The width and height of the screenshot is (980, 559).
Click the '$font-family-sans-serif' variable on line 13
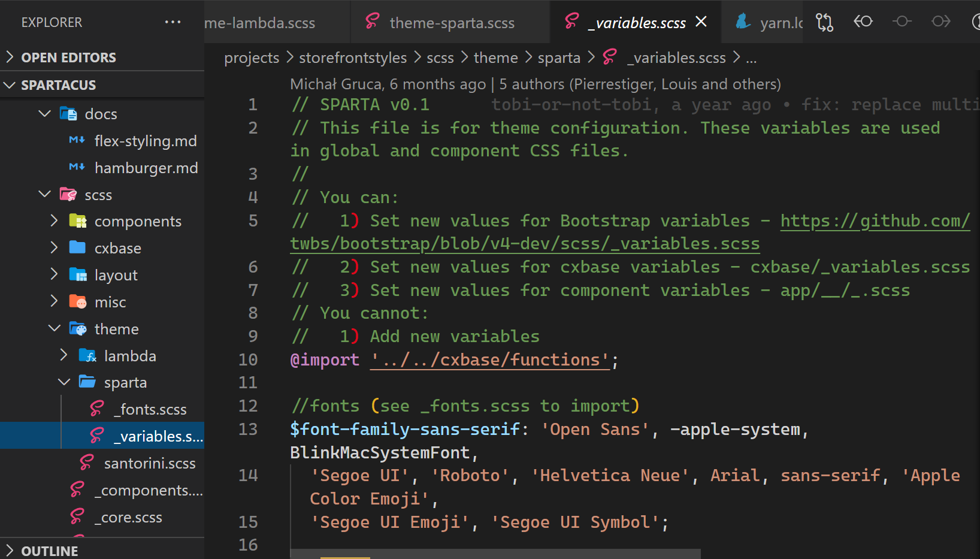[x=405, y=430]
